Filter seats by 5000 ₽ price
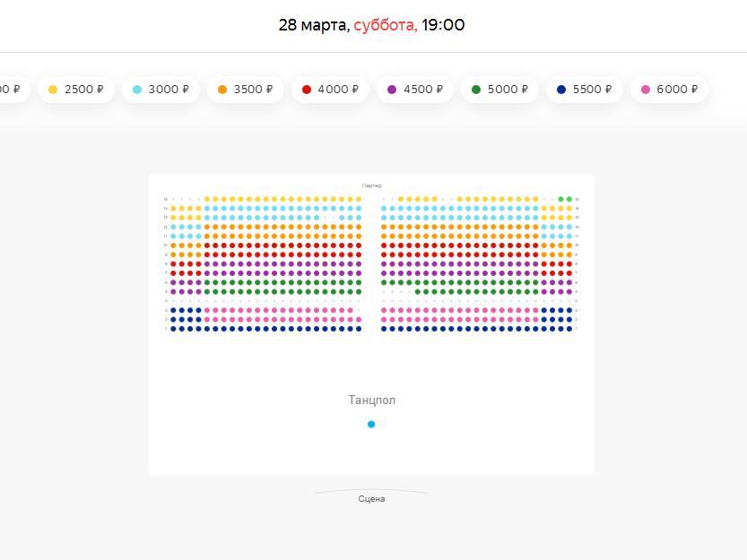 click(x=499, y=90)
